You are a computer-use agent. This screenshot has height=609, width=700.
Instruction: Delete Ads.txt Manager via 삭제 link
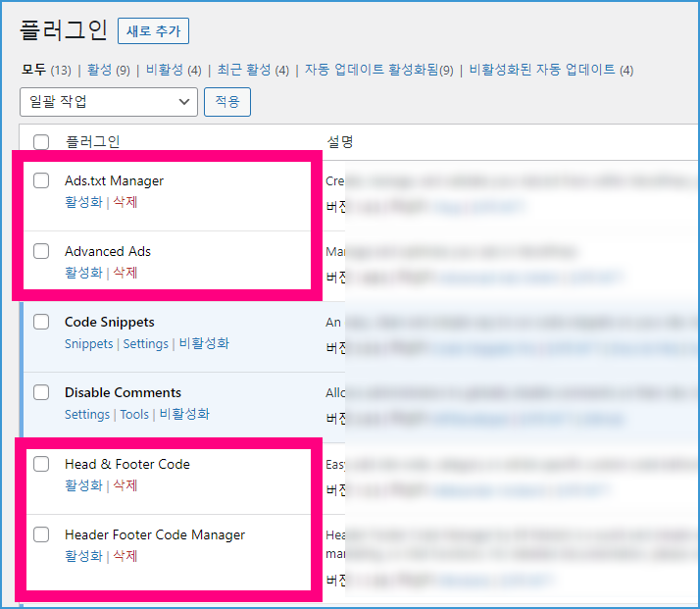pyautogui.click(x=125, y=202)
